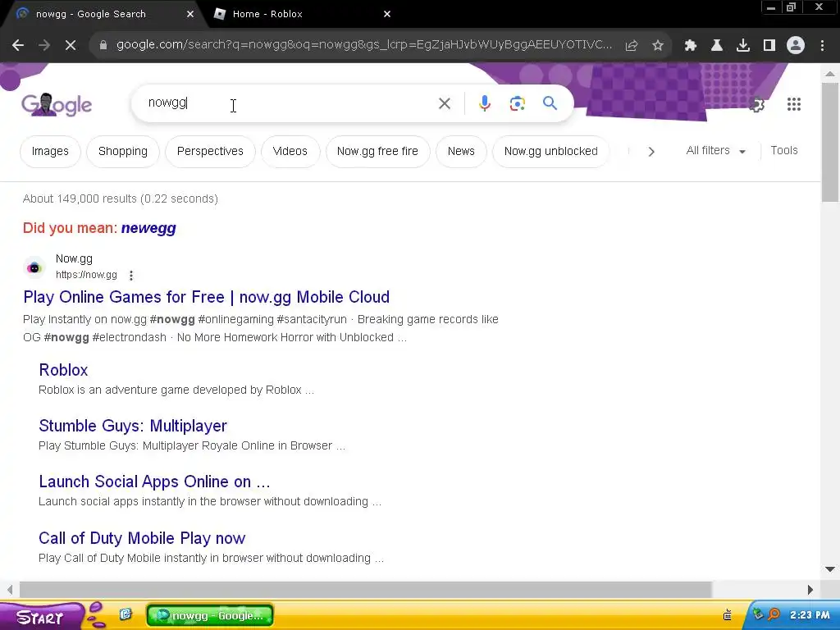Open Play Online Games for Free result

[206, 297]
